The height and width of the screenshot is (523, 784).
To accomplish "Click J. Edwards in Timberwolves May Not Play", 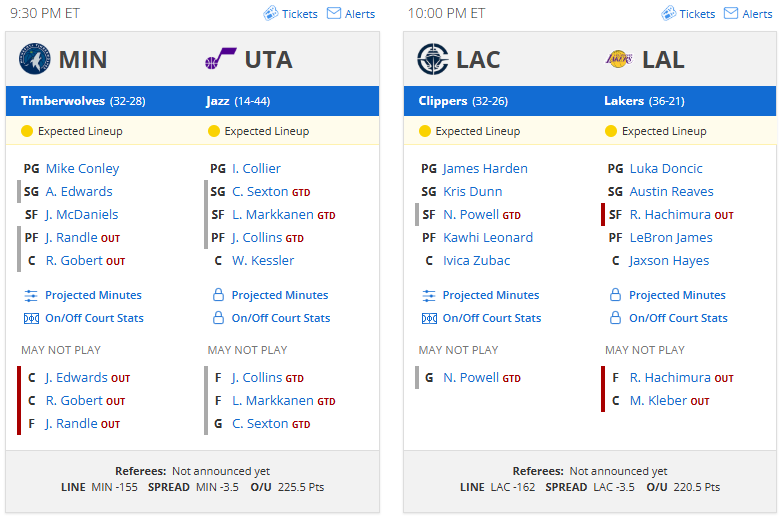I will 76,378.
